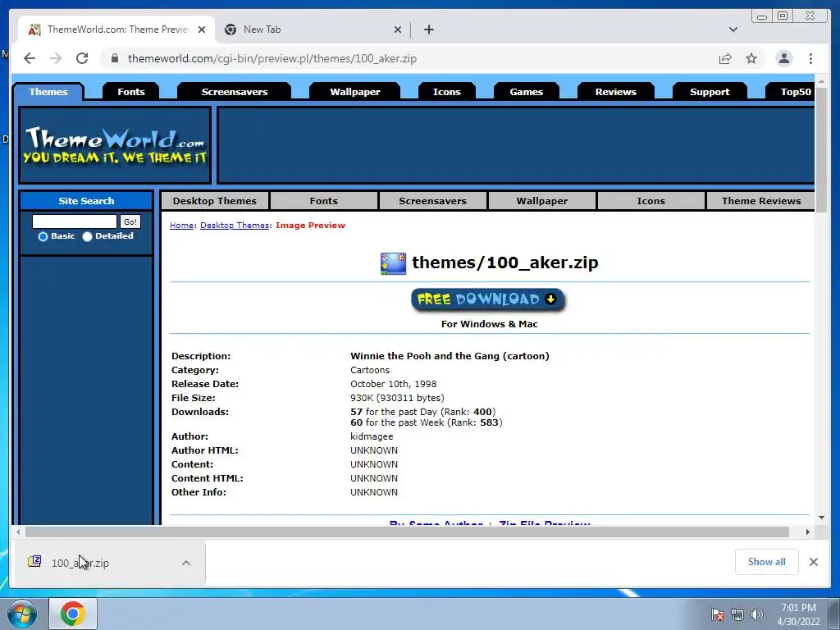
Task: Click the Chrome taskbar icon
Action: [x=73, y=614]
